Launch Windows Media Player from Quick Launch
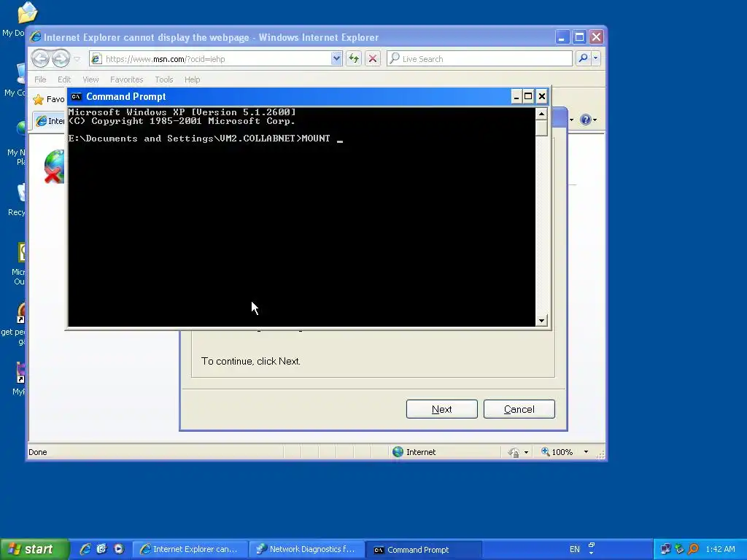Viewport: 747px width, 560px height. click(119, 549)
